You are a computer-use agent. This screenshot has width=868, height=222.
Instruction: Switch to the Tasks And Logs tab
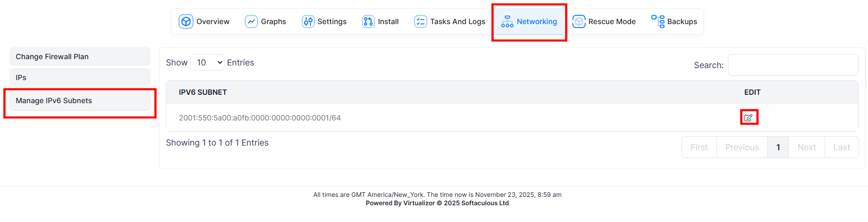coord(457,21)
